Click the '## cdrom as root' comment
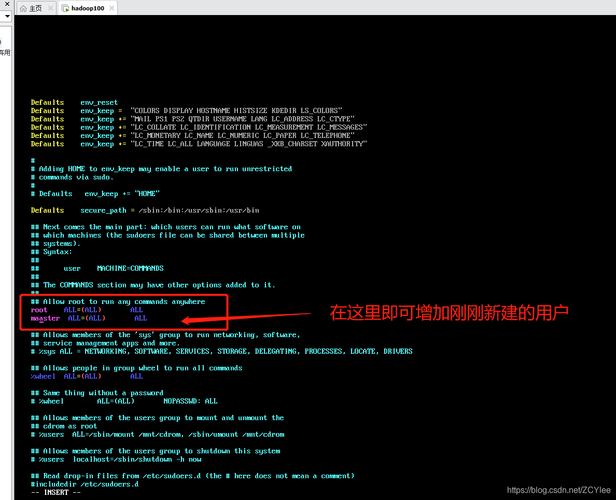The height and width of the screenshot is (500, 616). click(x=64, y=426)
